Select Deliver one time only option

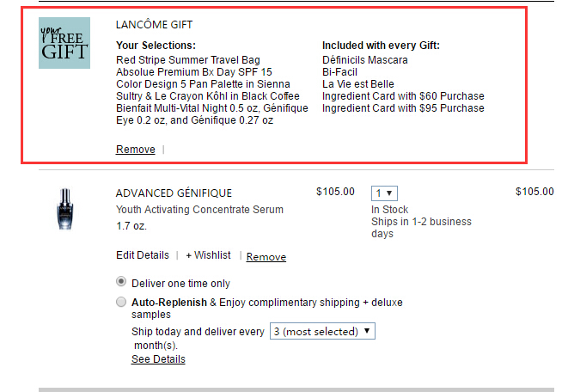pos(121,282)
